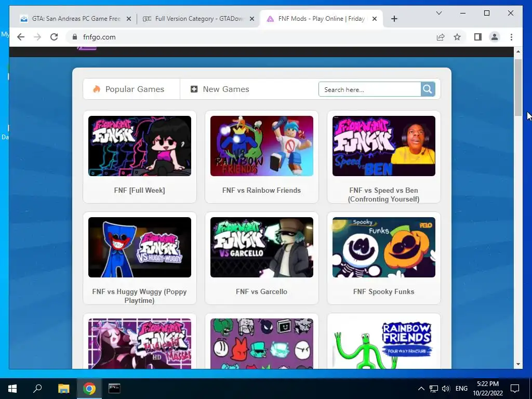Screen dimensions: 532x399
Task: Open the browser side panel icon
Action: (478, 37)
